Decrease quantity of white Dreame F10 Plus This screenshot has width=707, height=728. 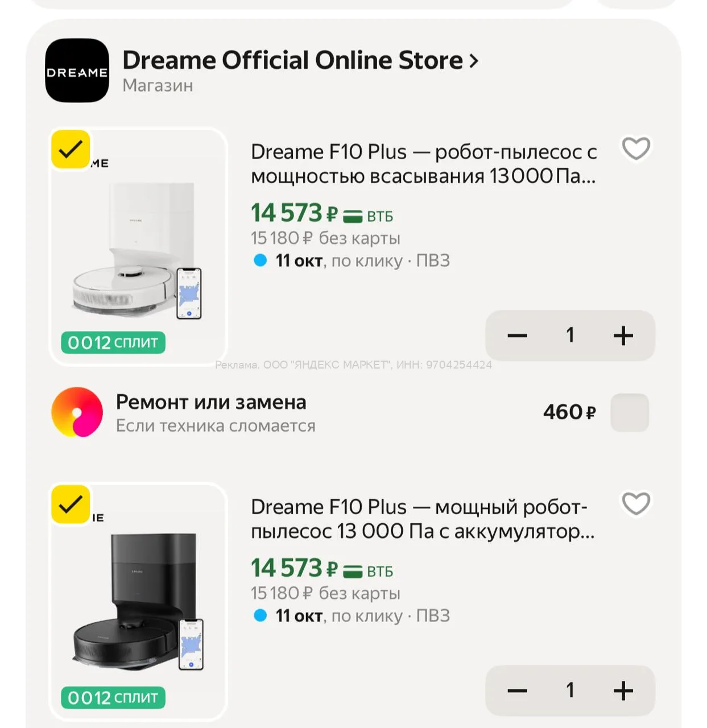(517, 336)
